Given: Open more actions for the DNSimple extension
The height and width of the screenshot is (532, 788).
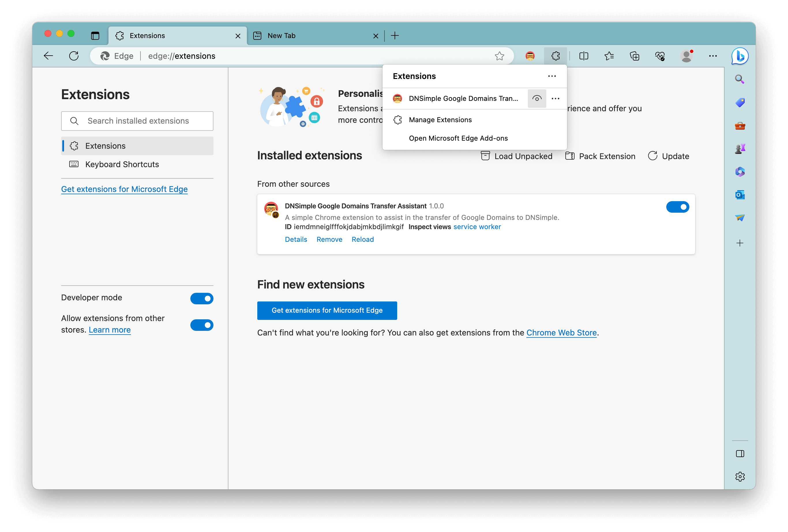Looking at the screenshot, I should pos(556,99).
